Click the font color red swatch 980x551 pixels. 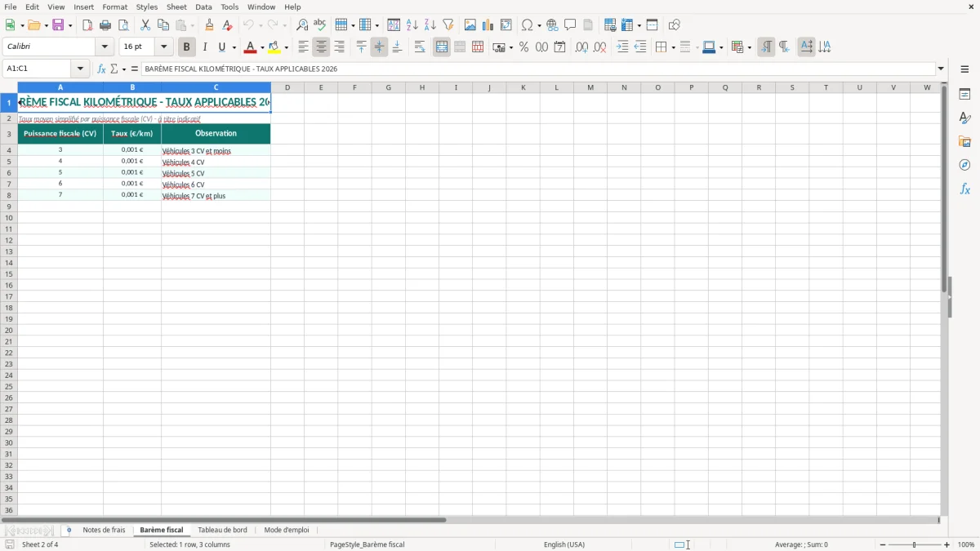(x=251, y=47)
